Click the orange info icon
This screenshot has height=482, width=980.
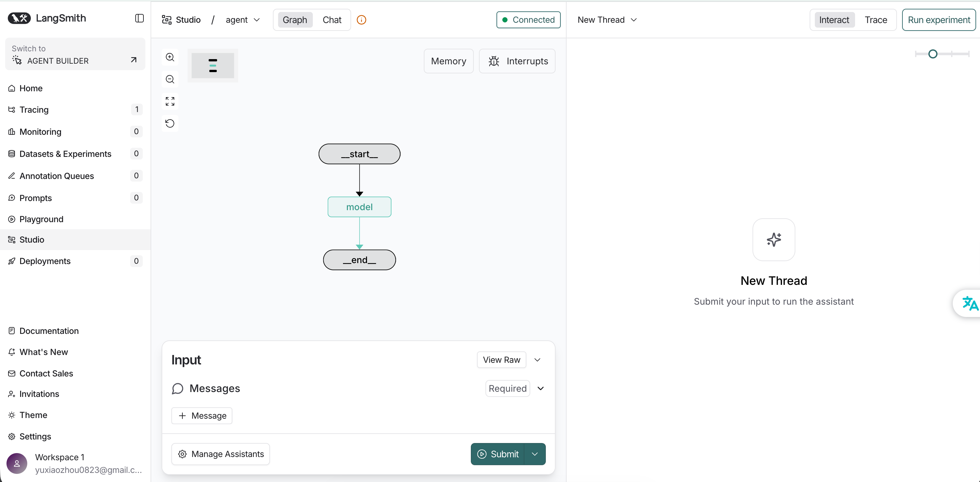pyautogui.click(x=361, y=20)
